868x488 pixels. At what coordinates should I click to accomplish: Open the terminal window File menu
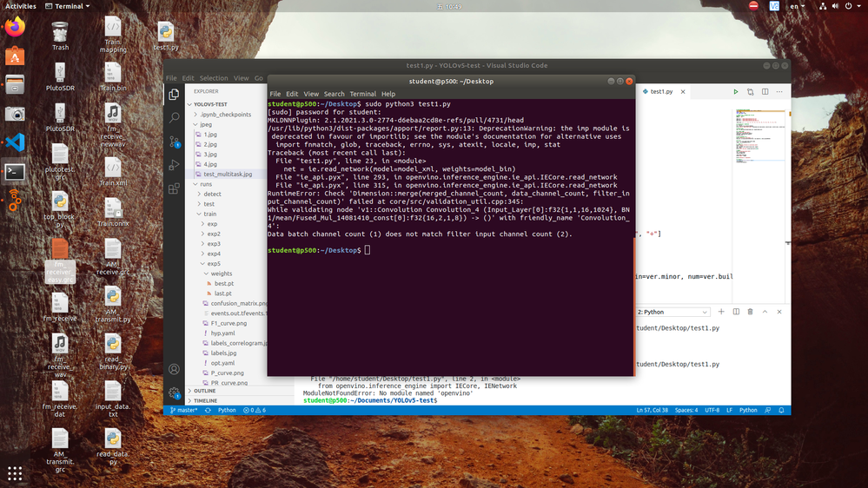tap(275, 94)
